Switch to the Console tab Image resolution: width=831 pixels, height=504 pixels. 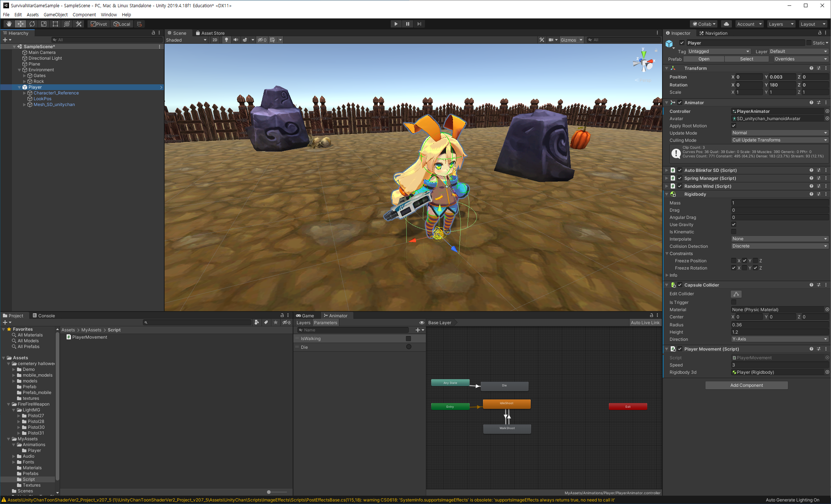pyautogui.click(x=44, y=315)
